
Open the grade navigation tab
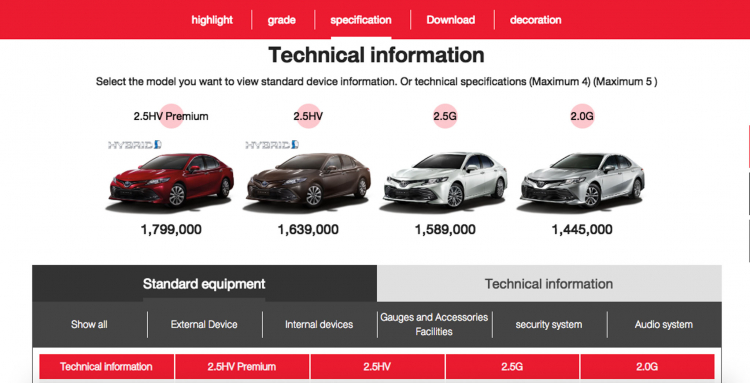click(x=282, y=20)
